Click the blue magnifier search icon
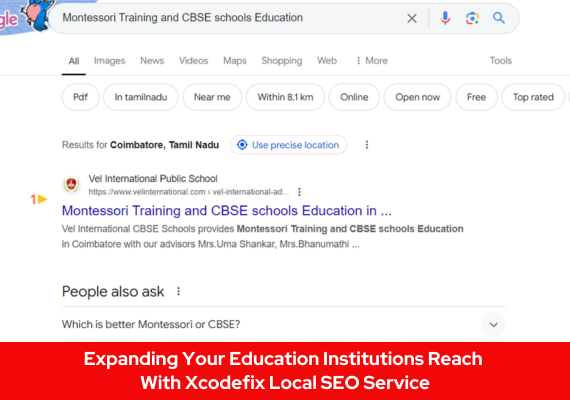 499,18
